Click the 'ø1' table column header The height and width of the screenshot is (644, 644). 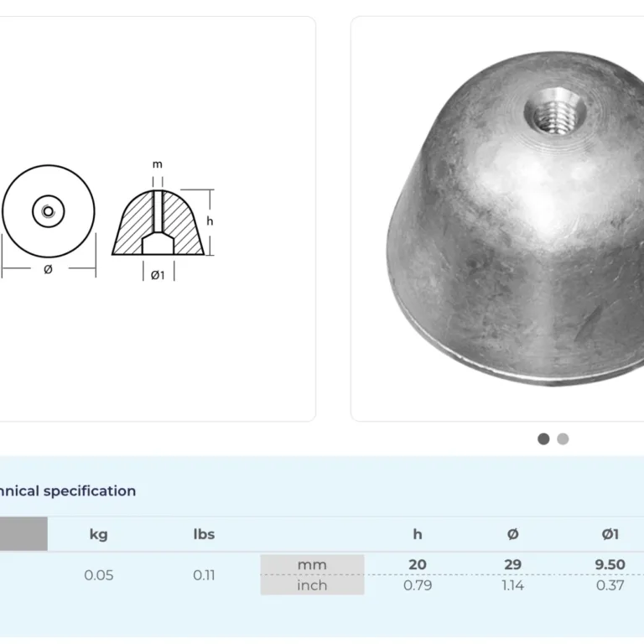[610, 534]
